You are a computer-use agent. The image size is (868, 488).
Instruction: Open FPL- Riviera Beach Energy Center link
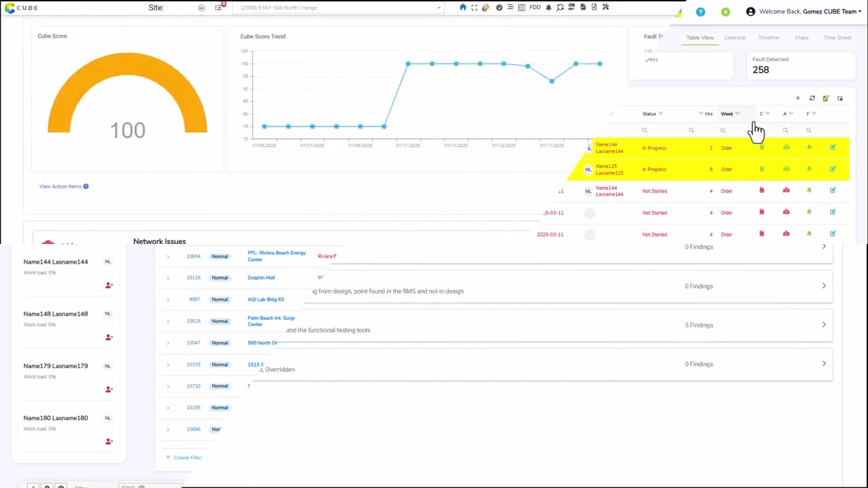(x=277, y=256)
